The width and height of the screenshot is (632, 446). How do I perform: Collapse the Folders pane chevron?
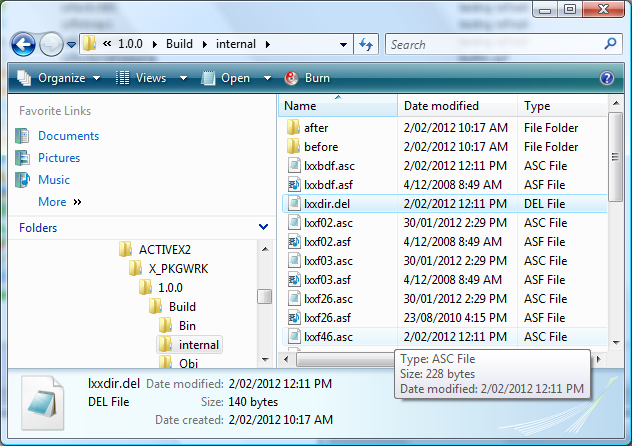(263, 227)
